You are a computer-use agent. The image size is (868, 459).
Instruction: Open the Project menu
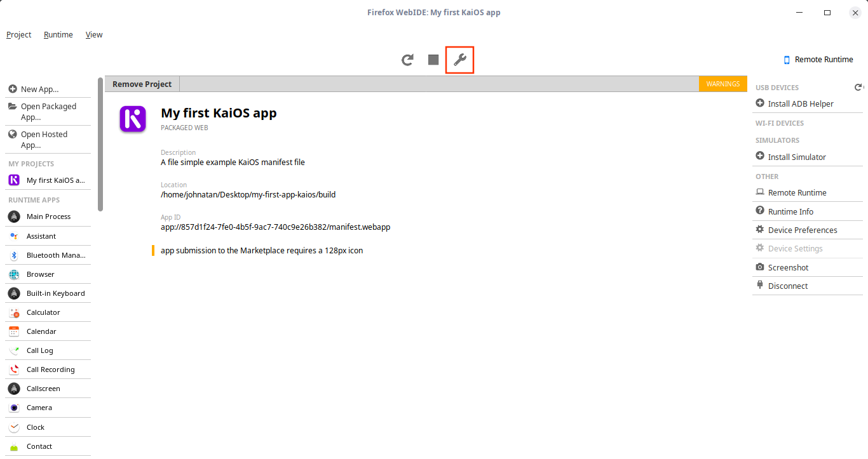click(19, 35)
